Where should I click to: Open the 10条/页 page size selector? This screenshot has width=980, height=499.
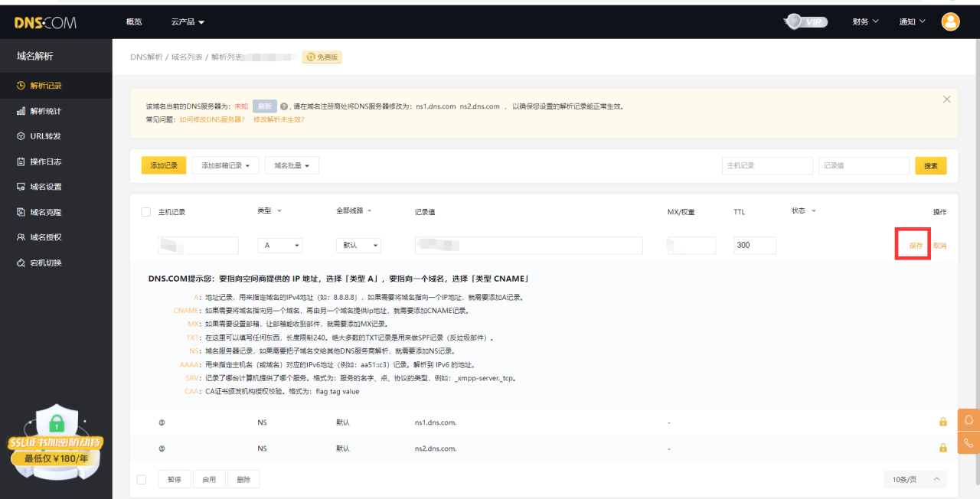click(914, 480)
